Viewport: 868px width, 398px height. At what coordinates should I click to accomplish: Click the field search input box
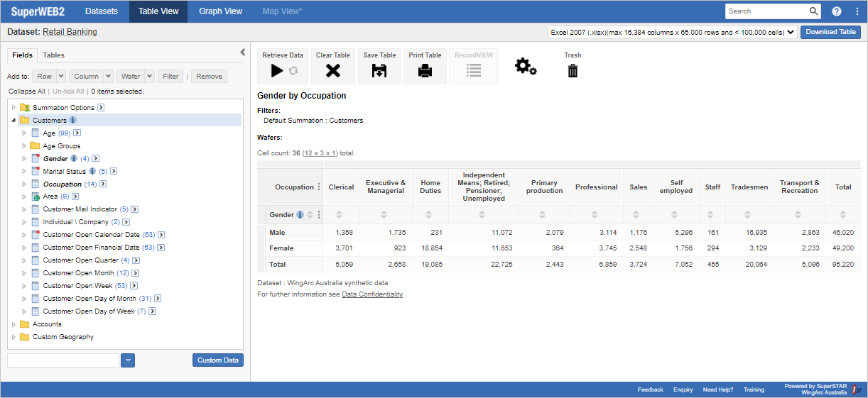(63, 360)
